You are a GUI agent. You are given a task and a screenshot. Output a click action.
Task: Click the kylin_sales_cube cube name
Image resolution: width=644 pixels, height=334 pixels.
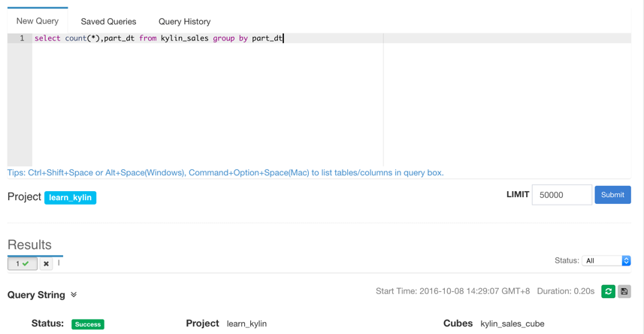512,323
